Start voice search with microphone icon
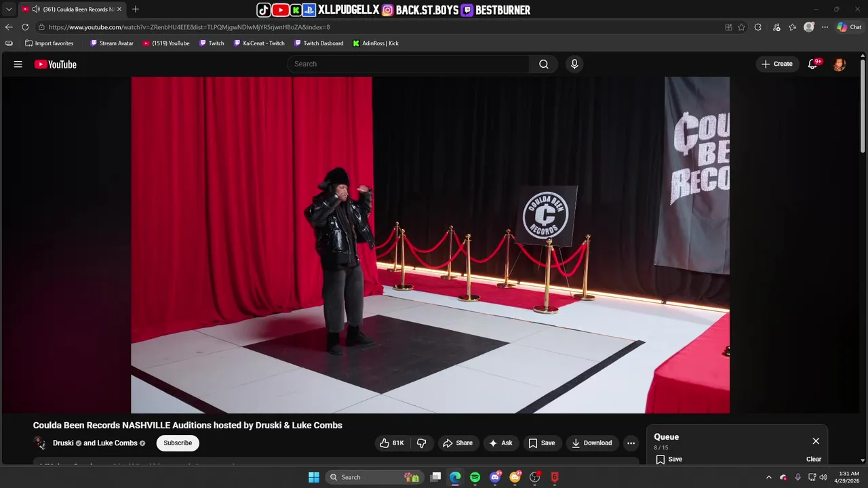The height and width of the screenshot is (488, 868). (574, 64)
